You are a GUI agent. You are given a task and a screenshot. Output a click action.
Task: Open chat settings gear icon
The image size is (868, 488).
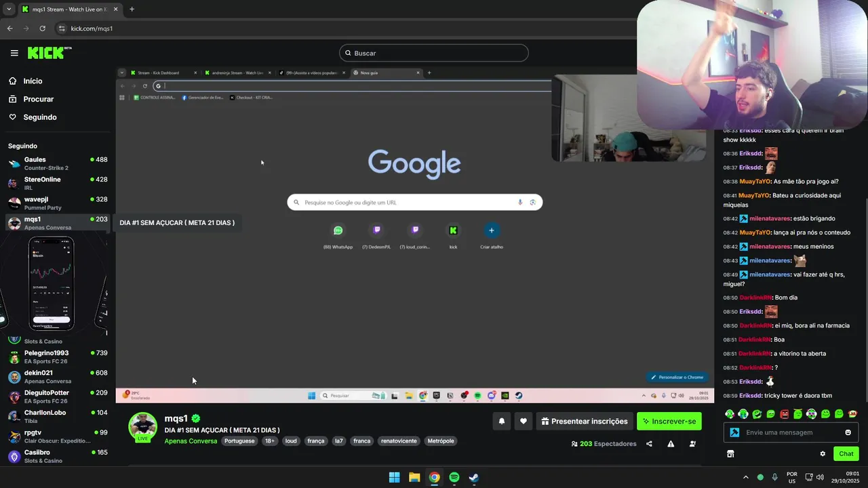[x=823, y=454]
